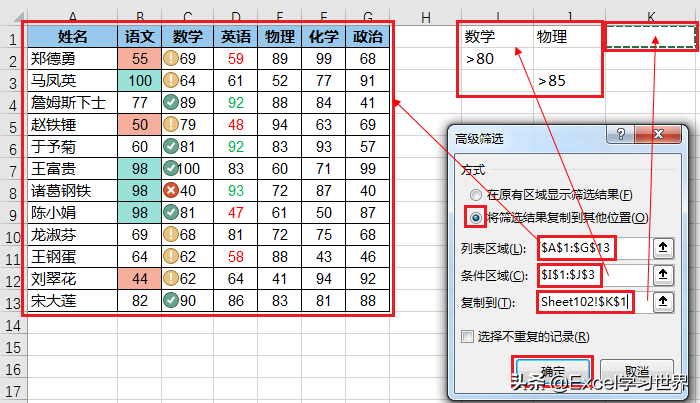Select 将筛选结果复制到其他位置 radio option
The image size is (700, 403).
(x=476, y=218)
